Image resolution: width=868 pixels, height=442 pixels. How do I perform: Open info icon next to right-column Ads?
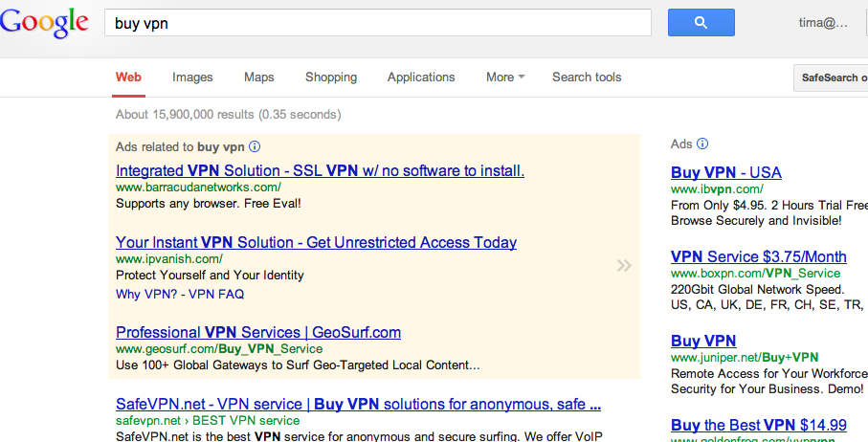click(x=701, y=144)
